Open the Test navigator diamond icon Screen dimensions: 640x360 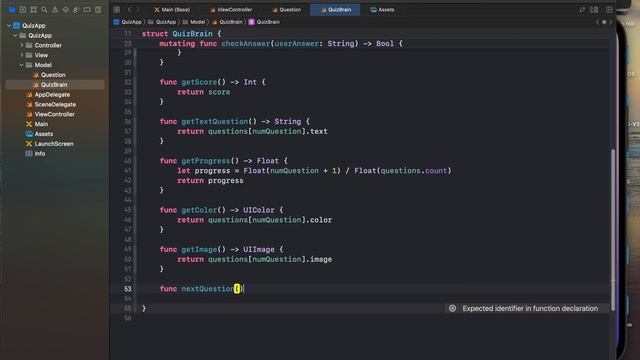click(66, 9)
